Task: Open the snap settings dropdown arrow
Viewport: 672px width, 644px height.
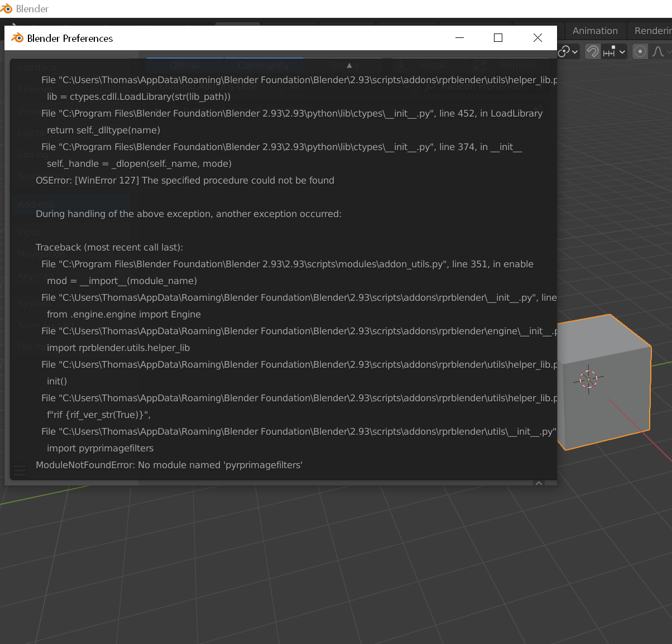Action: 621,51
